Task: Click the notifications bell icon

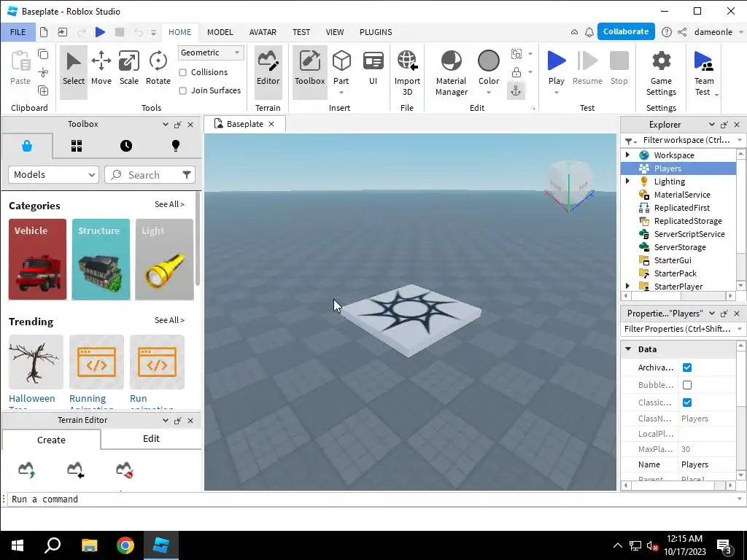Action: (589, 32)
